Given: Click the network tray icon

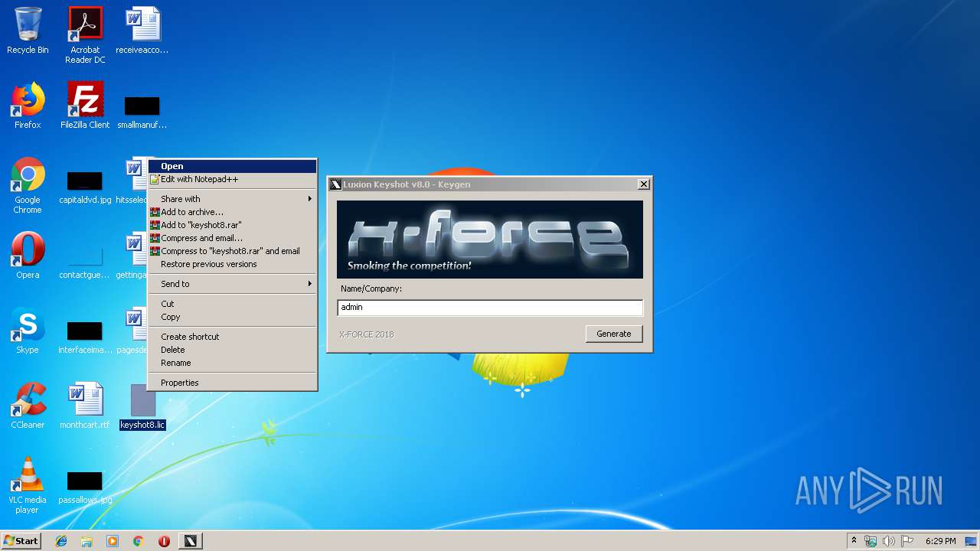Looking at the screenshot, I should [871, 541].
